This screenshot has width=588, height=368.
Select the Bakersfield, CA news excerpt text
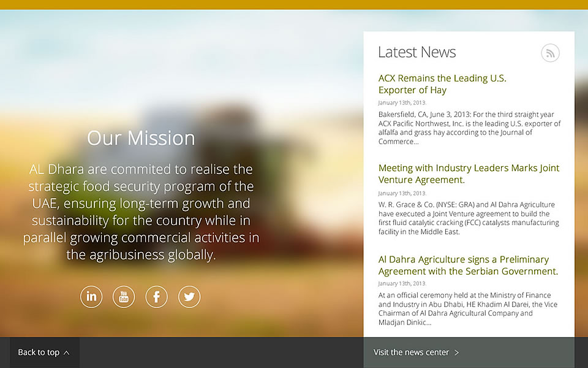(469, 128)
